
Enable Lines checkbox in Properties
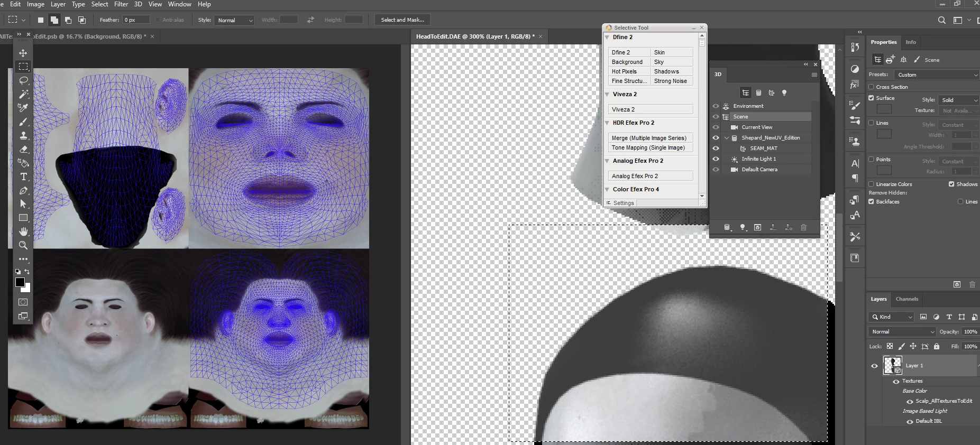[x=871, y=123]
